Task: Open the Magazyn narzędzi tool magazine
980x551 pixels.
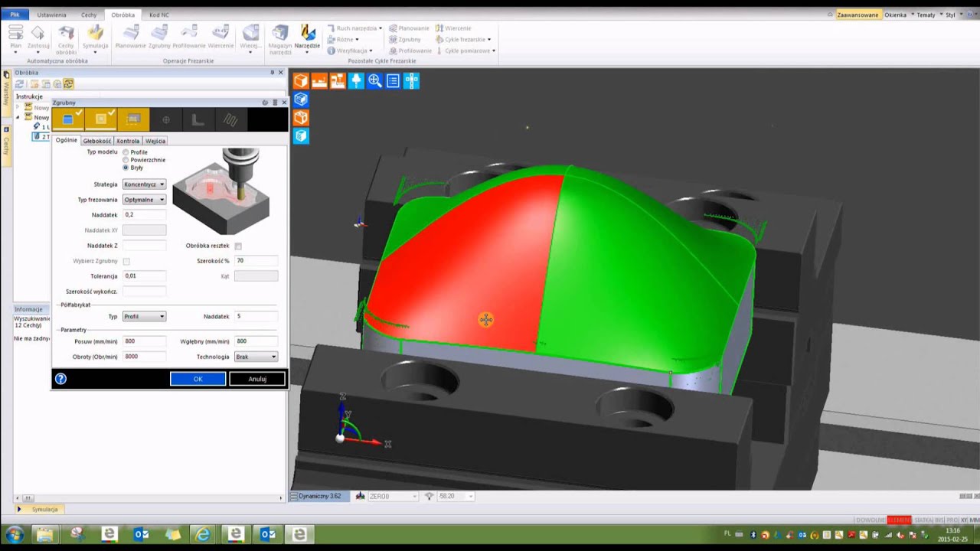Action: [x=280, y=40]
